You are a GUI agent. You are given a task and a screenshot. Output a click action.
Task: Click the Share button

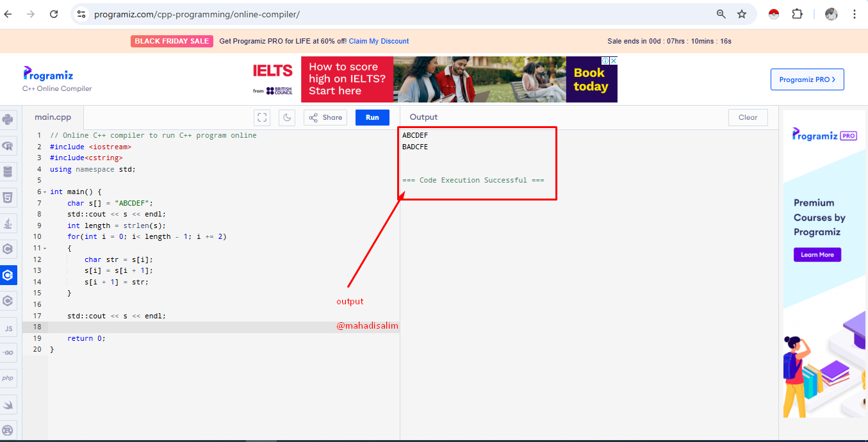point(325,117)
